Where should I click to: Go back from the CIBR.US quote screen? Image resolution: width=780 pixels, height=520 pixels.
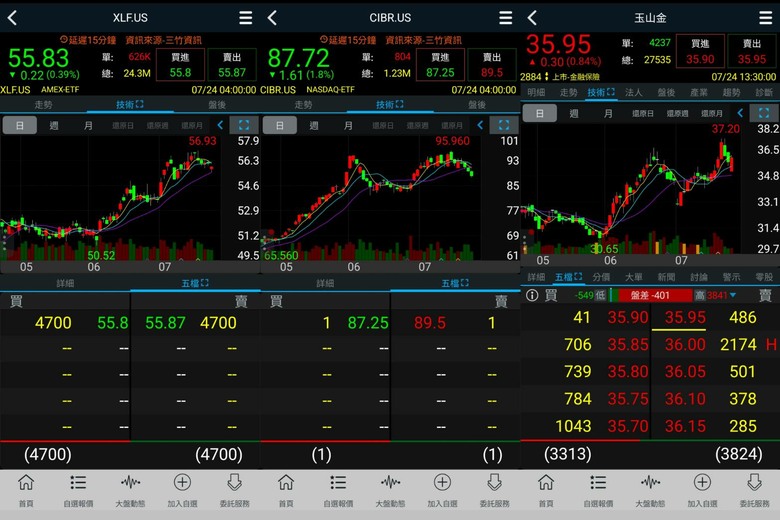[x=272, y=18]
